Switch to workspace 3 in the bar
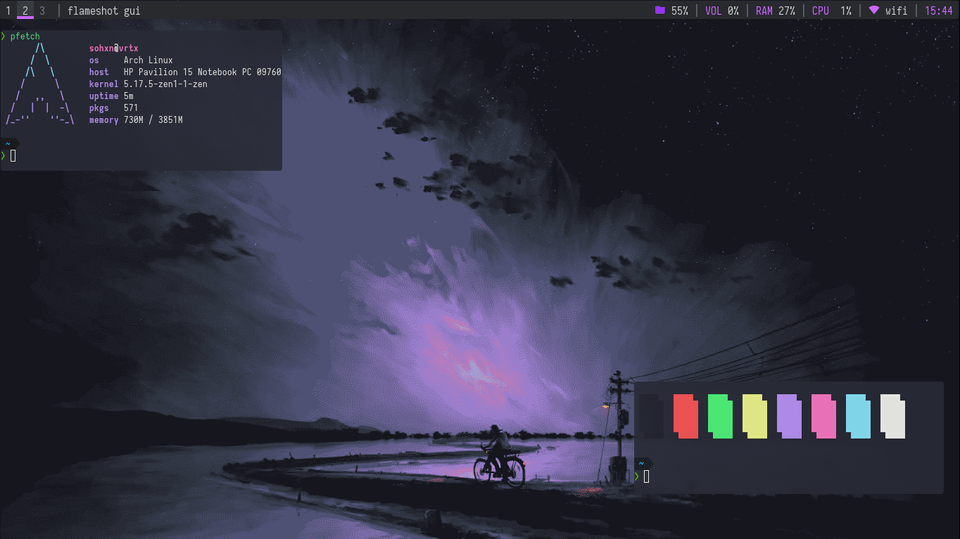This screenshot has width=960, height=539. 42,10
